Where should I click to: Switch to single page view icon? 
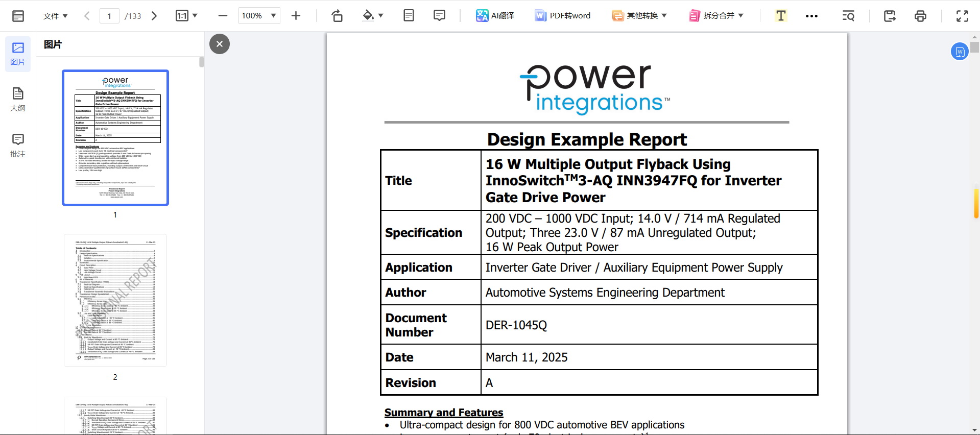(x=409, y=16)
